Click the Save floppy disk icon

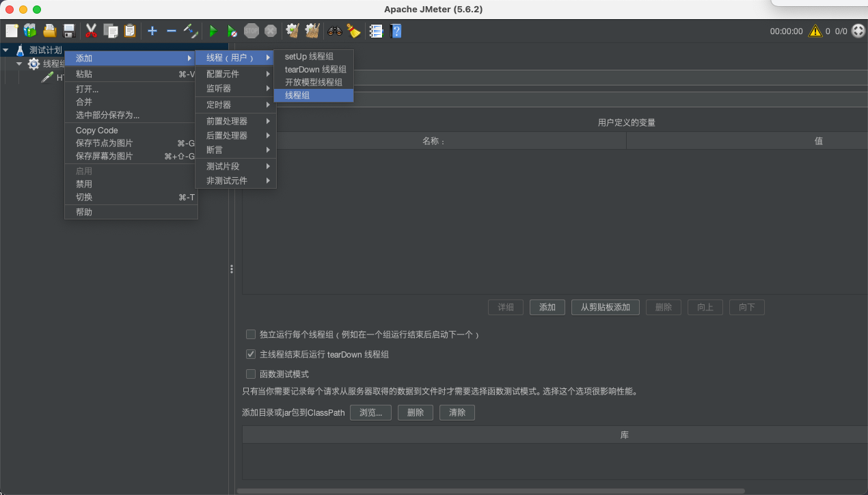[x=68, y=31]
